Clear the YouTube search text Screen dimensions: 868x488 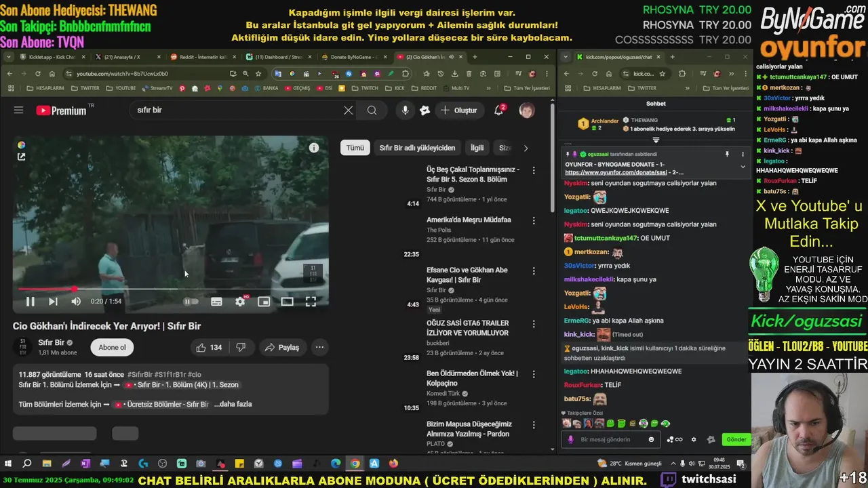click(x=348, y=110)
